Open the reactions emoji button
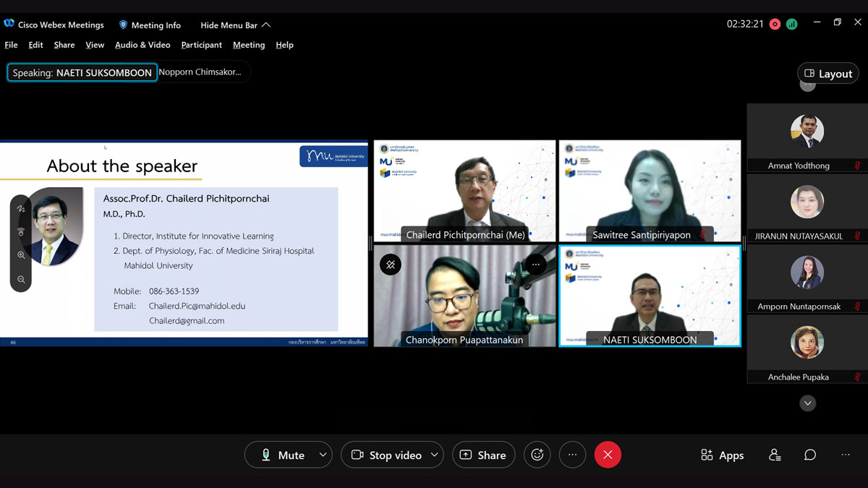Image resolution: width=868 pixels, height=488 pixels. click(x=537, y=455)
